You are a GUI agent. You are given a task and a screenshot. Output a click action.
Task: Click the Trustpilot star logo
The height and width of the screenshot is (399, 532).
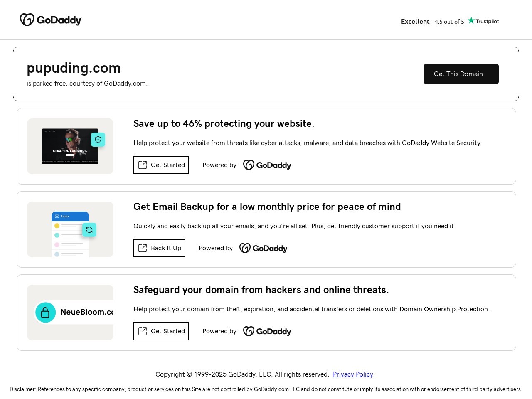[483, 21]
